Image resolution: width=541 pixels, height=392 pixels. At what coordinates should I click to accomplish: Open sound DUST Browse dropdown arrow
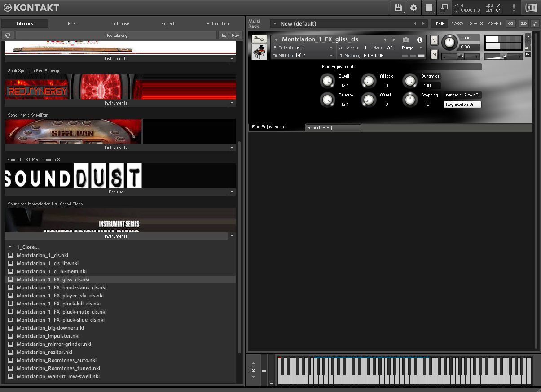click(232, 192)
